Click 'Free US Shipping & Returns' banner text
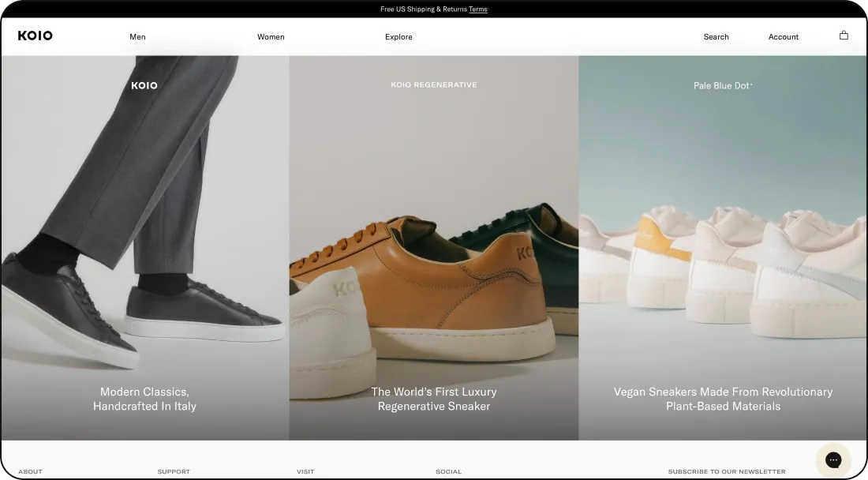868x480 pixels. point(424,9)
